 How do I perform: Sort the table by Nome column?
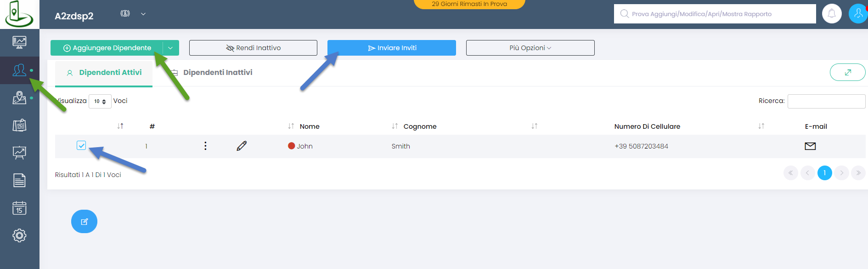pyautogui.click(x=309, y=126)
